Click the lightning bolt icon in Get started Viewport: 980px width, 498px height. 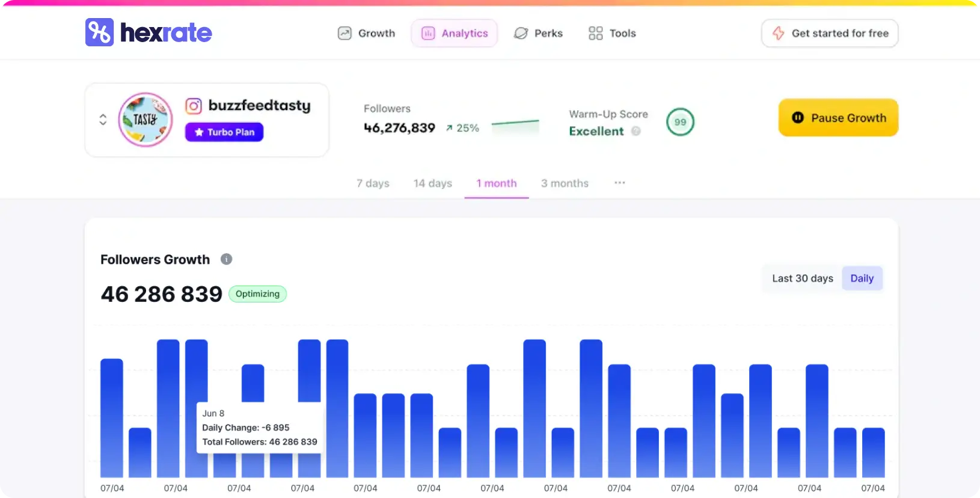[x=778, y=33]
